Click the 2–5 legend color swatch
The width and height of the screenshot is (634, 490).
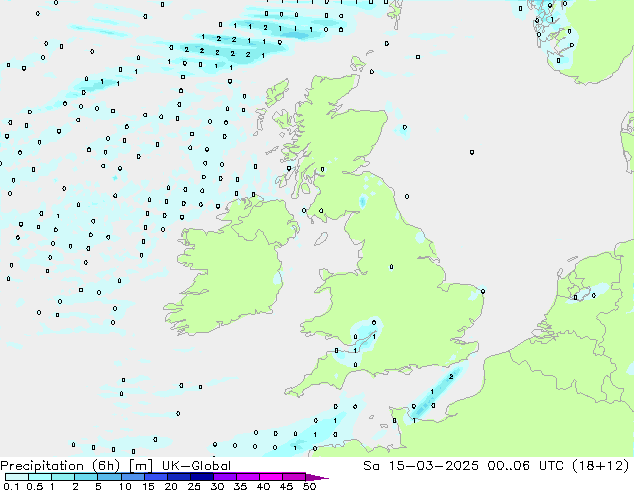point(86,477)
